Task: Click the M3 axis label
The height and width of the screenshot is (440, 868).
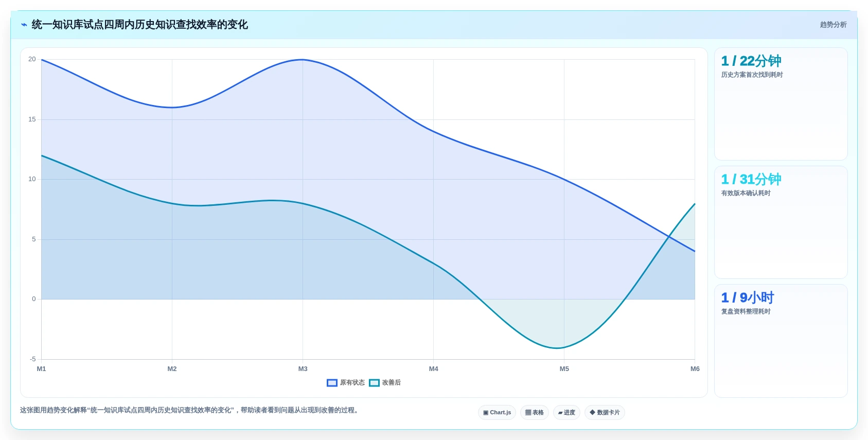Action: (x=303, y=369)
